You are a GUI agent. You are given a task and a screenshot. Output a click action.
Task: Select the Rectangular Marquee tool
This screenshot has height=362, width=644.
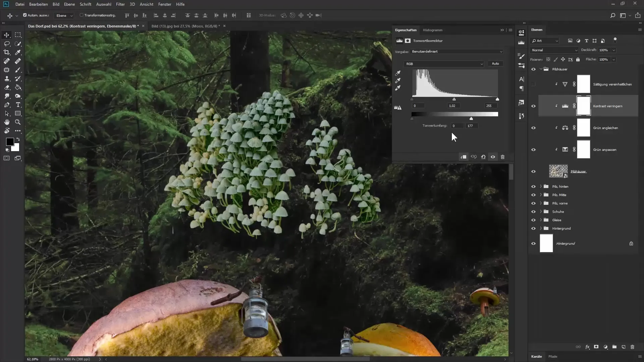click(18, 35)
